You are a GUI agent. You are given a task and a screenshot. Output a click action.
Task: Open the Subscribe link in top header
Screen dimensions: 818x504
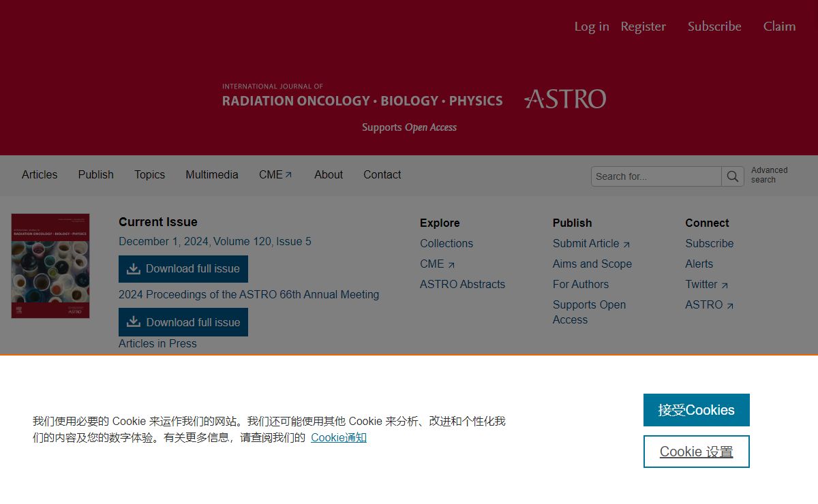click(714, 27)
